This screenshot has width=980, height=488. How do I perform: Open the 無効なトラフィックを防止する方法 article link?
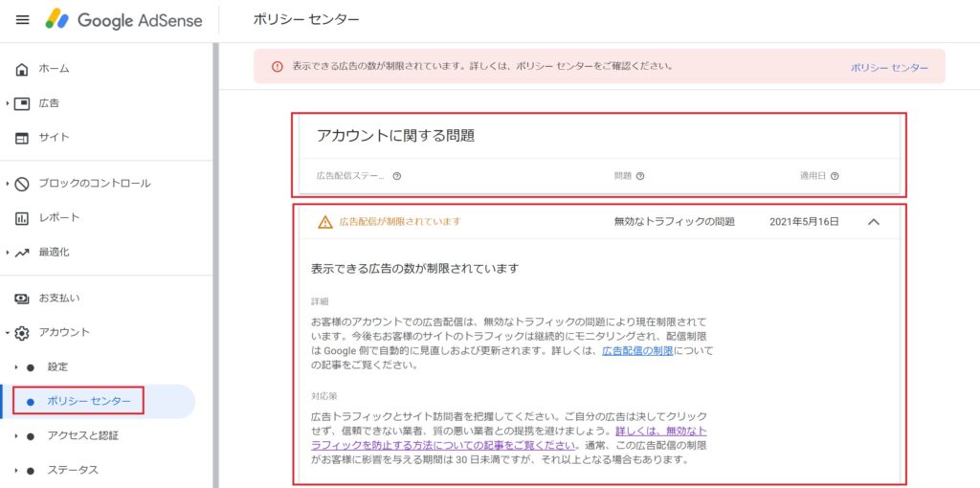click(509, 438)
